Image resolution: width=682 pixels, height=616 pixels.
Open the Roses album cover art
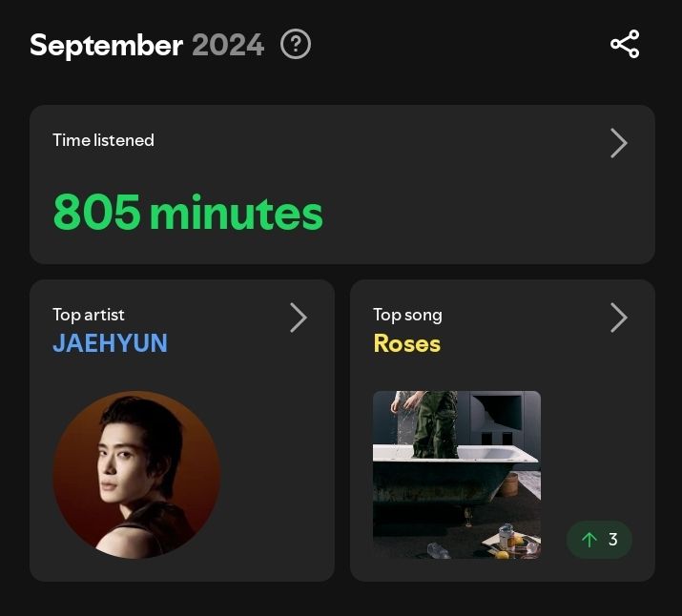tap(457, 475)
